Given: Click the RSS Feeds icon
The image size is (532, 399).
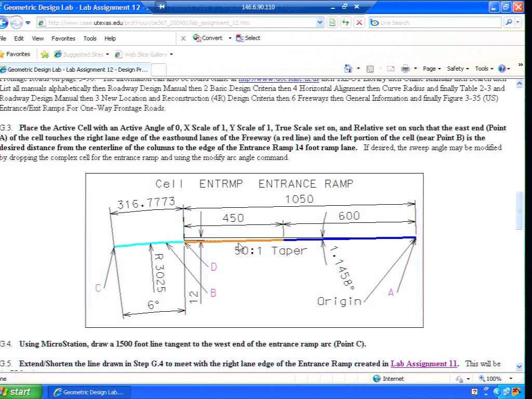Looking at the screenshot, I should [370, 69].
